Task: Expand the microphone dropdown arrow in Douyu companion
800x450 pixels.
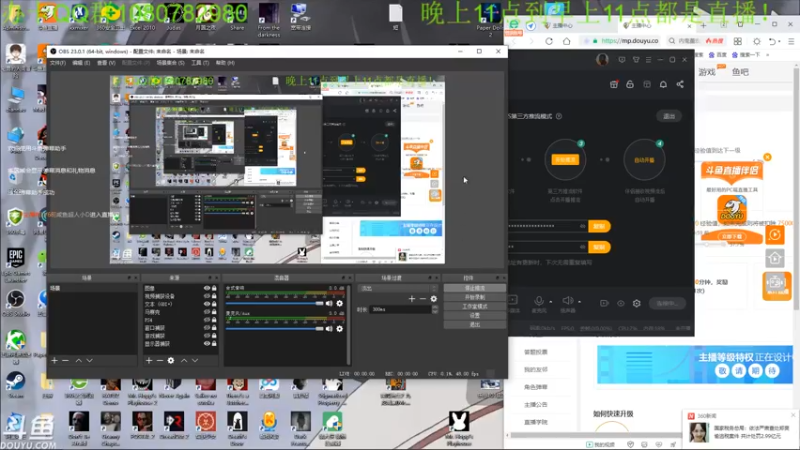Action: tap(551, 302)
